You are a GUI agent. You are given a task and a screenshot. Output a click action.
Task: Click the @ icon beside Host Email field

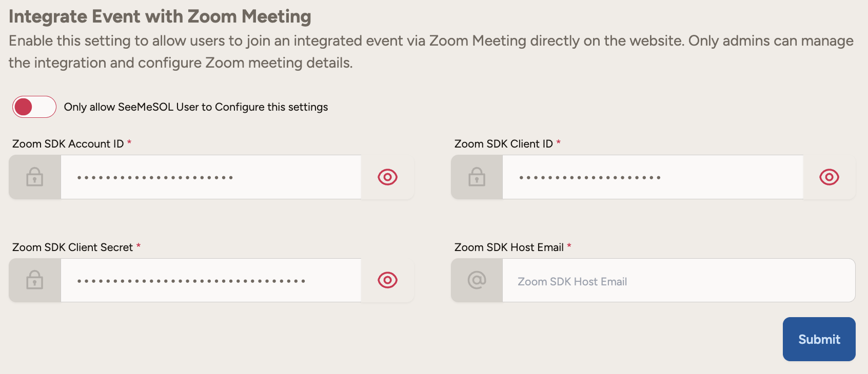(x=477, y=280)
